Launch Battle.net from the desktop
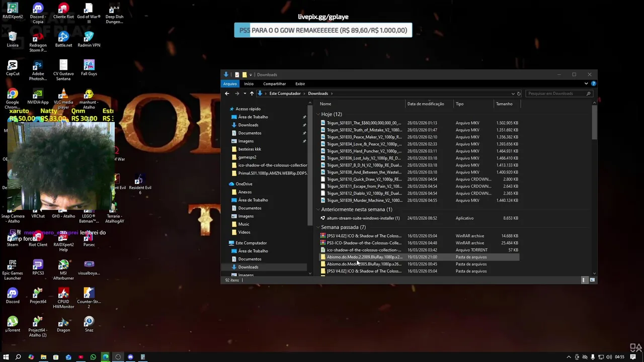 pos(63,39)
